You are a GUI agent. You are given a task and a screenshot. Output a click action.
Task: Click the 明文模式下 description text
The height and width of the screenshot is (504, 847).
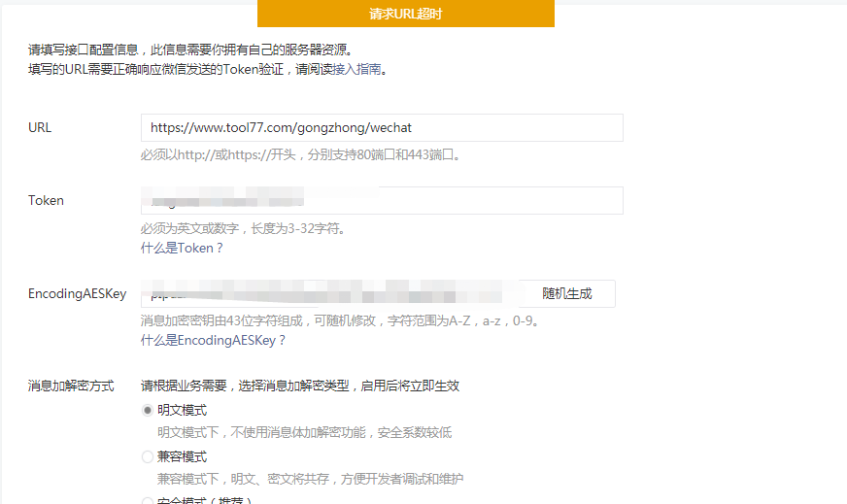305,432
